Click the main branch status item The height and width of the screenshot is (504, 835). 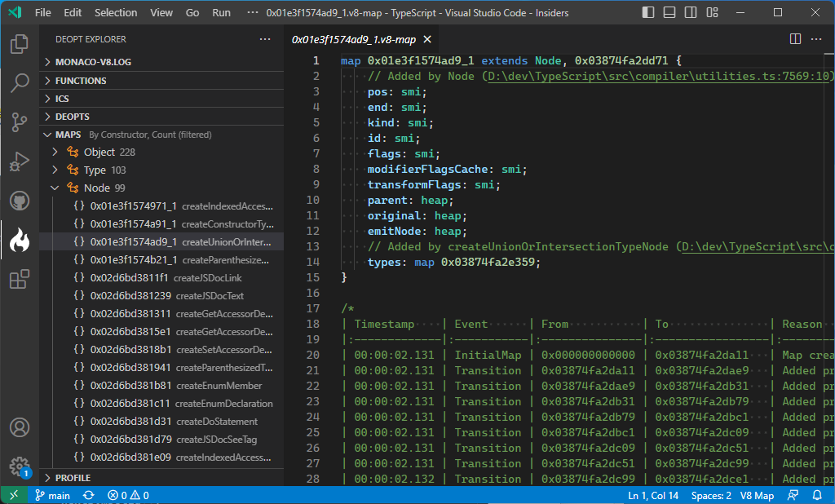(53, 496)
